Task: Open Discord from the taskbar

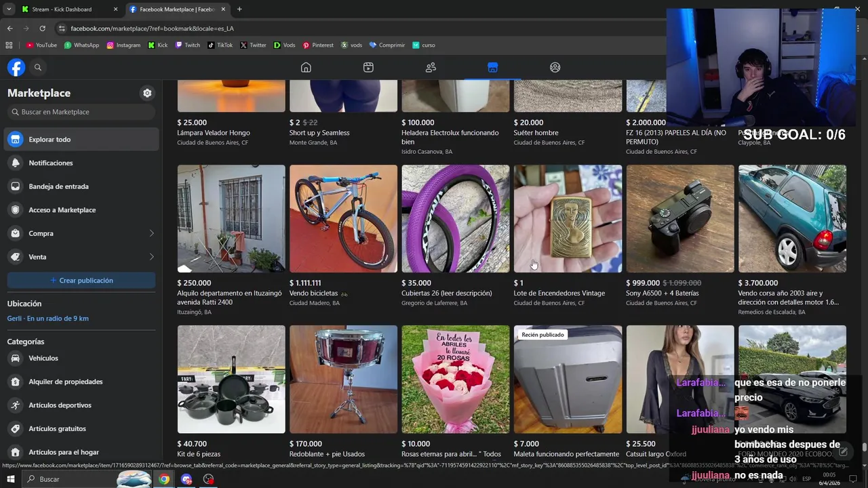Action: [186, 479]
